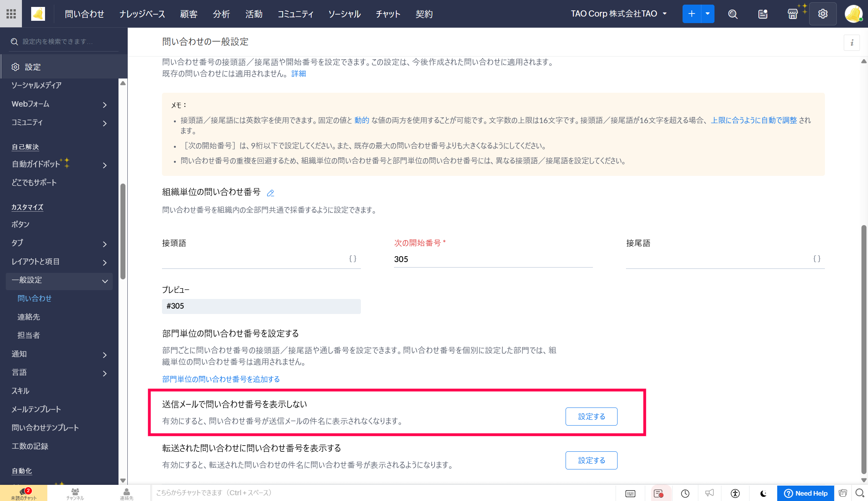Viewport: 868px width, 501px height.
Task: Click the 次の開始番号 input field
Action: [492, 259]
